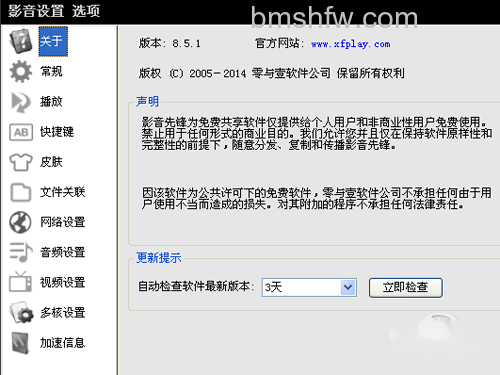Viewport: 500px width, 375px height.
Task: Click the 立即检查 button
Action: tap(406, 287)
